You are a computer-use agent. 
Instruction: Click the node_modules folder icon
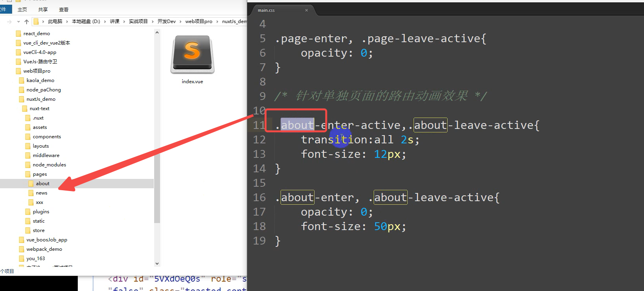(x=28, y=165)
